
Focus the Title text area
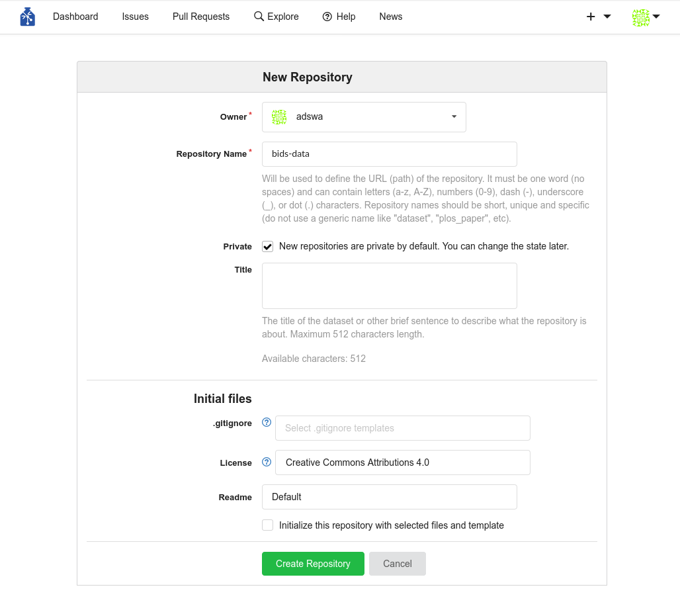(389, 286)
